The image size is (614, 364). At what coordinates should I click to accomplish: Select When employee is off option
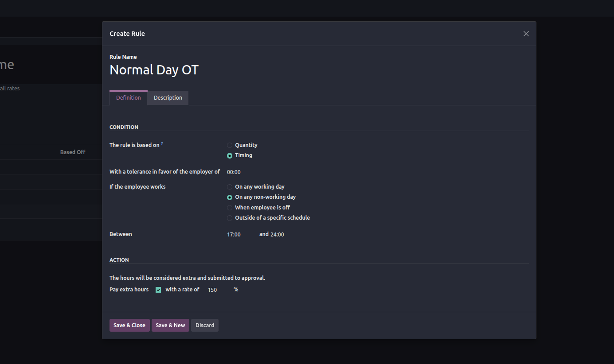coord(230,208)
